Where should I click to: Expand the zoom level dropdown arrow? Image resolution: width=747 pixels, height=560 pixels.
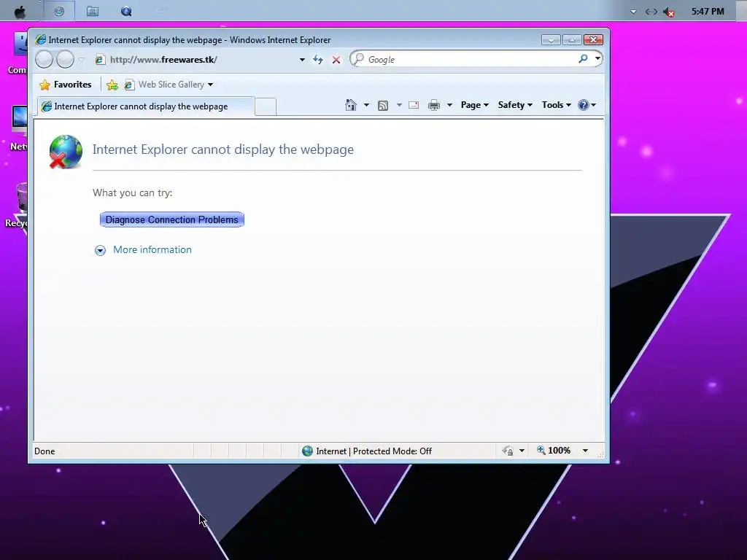click(586, 451)
